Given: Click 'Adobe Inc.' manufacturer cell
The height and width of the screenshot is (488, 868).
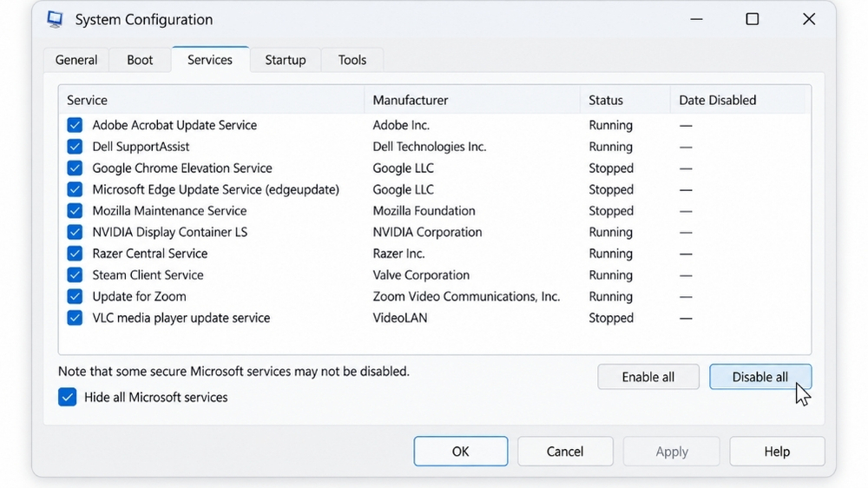Looking at the screenshot, I should pos(401,125).
